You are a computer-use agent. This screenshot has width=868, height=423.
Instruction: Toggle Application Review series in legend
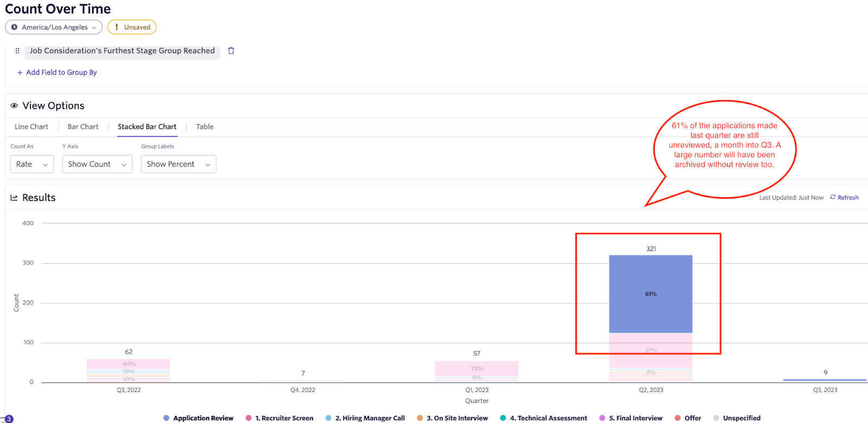(x=198, y=418)
